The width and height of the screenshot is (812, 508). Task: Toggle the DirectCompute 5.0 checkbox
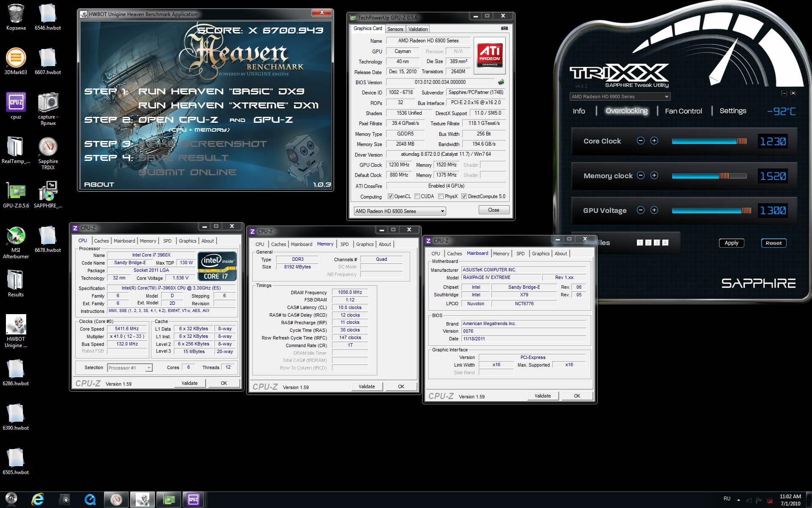coord(464,196)
